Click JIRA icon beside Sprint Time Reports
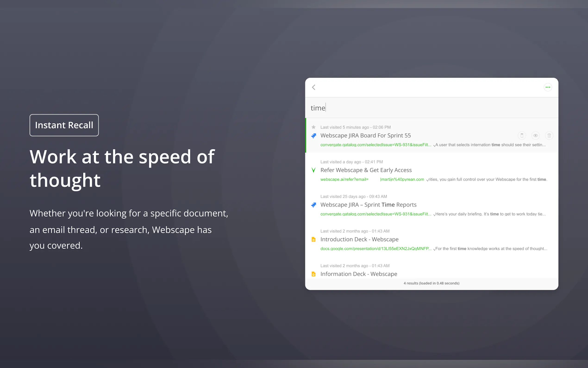The image size is (588, 368). [314, 205]
